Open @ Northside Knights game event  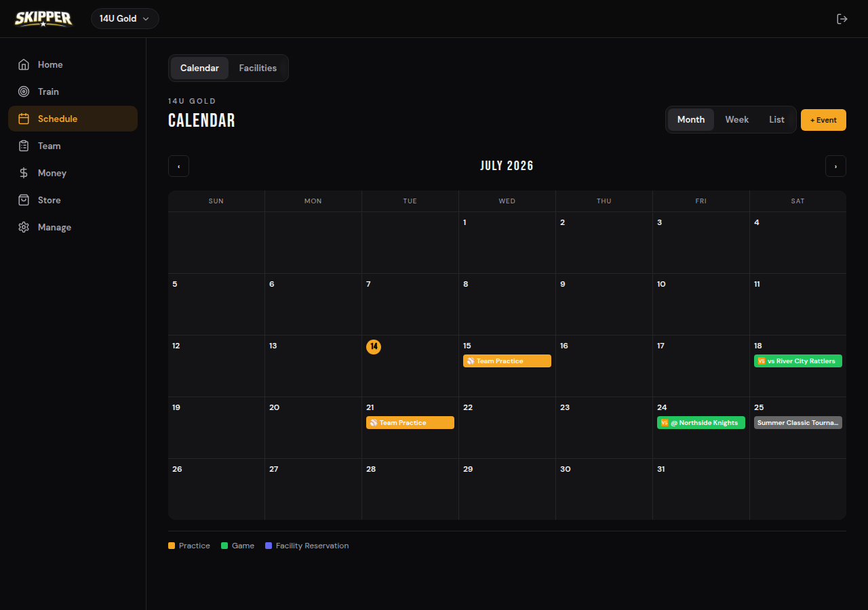(x=701, y=423)
